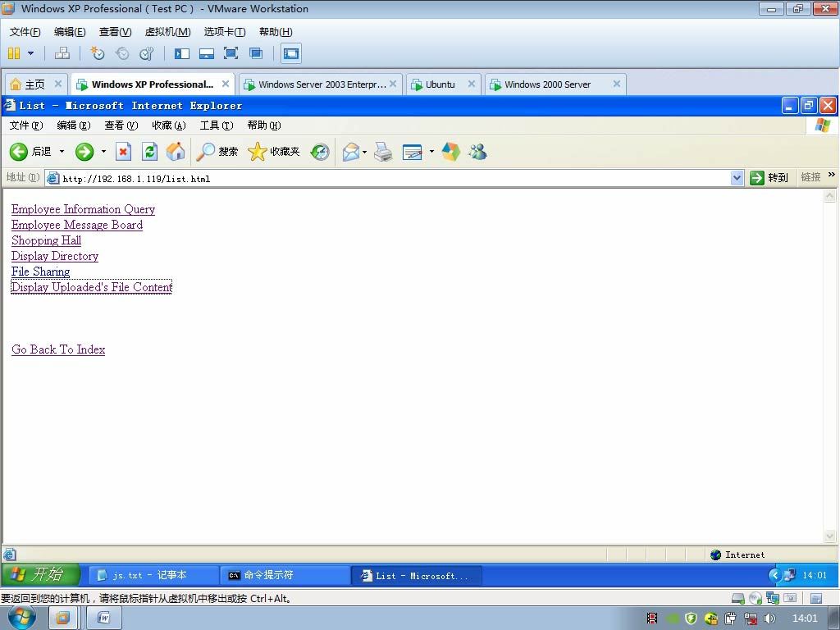The height and width of the screenshot is (630, 840).
Task: Toggle VMware thumbnail bar icon
Action: pyautogui.click(x=206, y=53)
